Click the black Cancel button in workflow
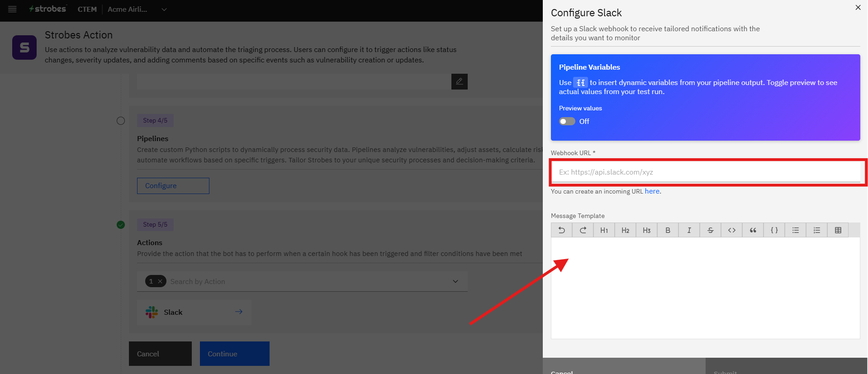The width and height of the screenshot is (868, 374). [x=160, y=354]
